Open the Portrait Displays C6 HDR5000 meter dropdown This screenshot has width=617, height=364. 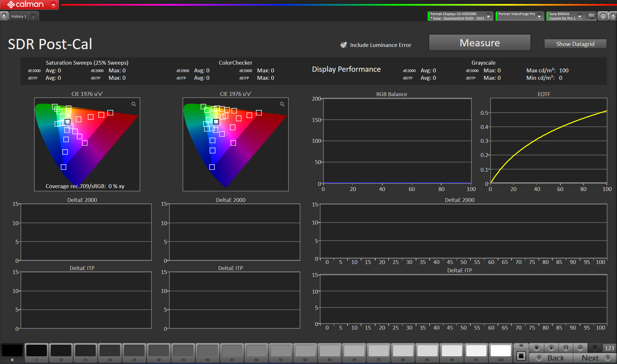[x=488, y=16]
